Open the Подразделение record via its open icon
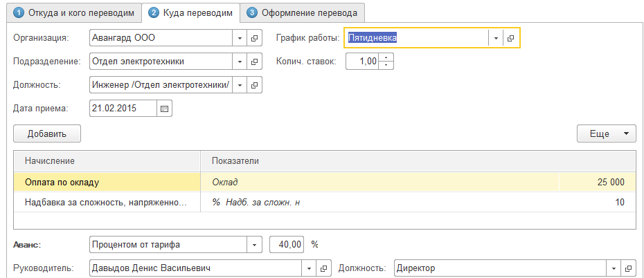Viewport: 644px width, 278px height. click(x=254, y=62)
